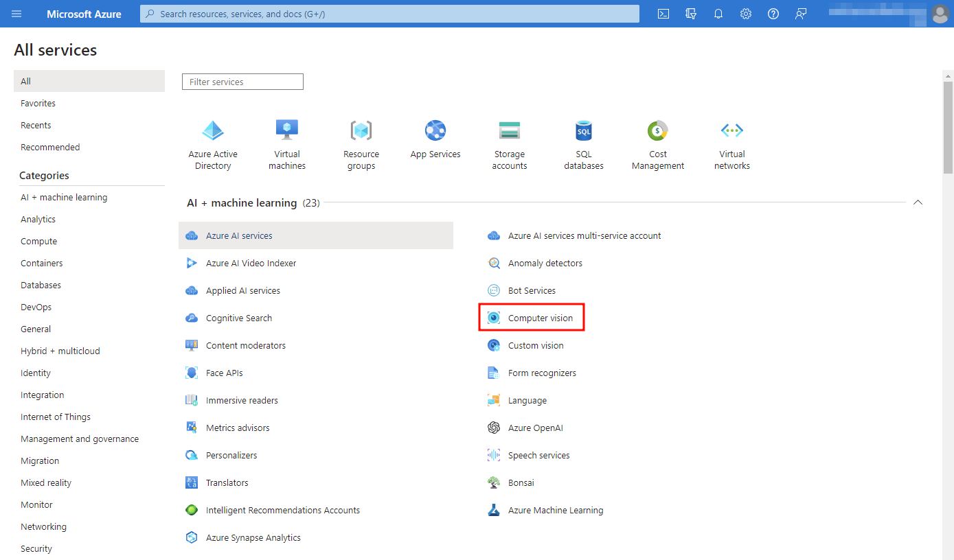
Task: Click the Help question mark icon
Action: point(773,14)
